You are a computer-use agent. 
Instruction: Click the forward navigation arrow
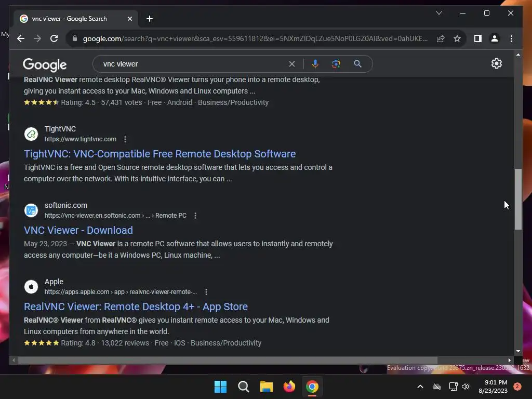coord(37,38)
